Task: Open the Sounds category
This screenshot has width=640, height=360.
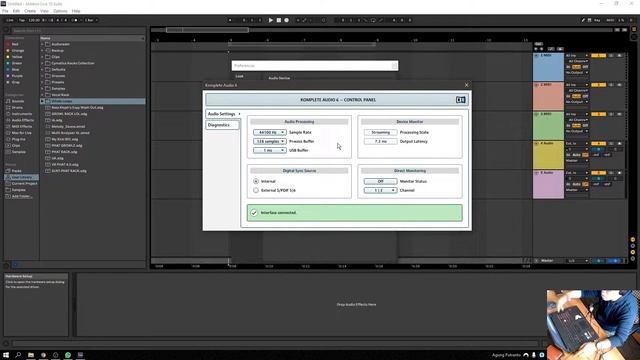Action: [18, 101]
